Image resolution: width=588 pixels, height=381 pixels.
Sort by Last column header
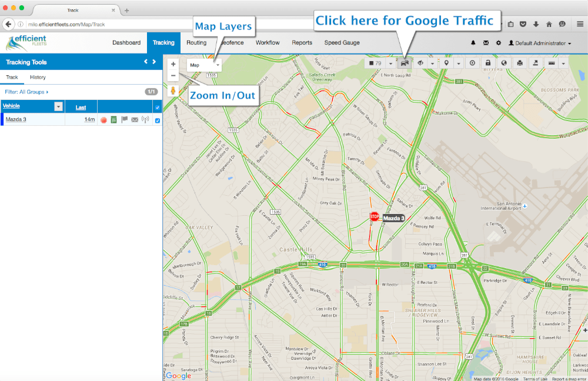click(x=81, y=108)
